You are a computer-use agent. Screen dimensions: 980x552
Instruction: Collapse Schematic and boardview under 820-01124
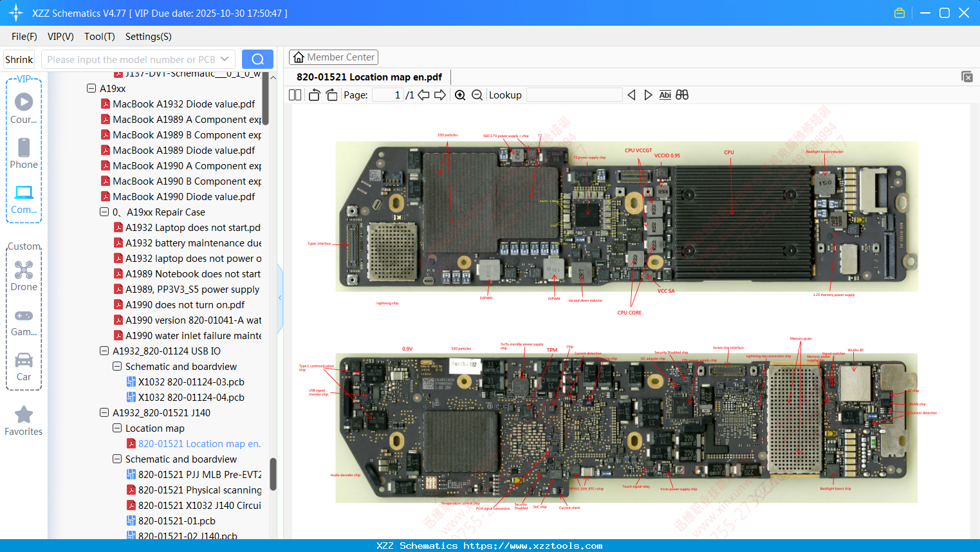[117, 366]
